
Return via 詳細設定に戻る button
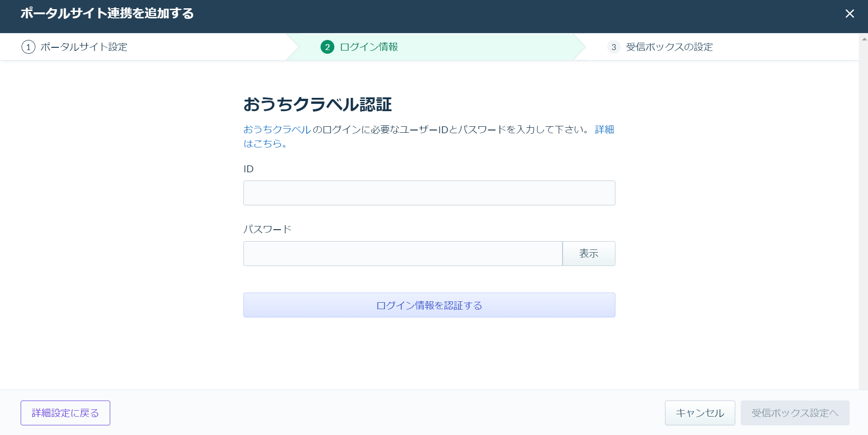(x=65, y=413)
